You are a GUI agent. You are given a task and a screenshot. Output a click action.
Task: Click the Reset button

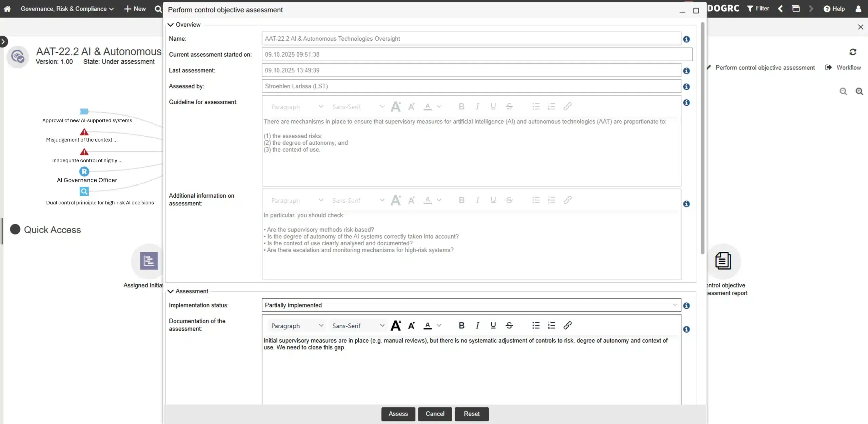point(471,414)
